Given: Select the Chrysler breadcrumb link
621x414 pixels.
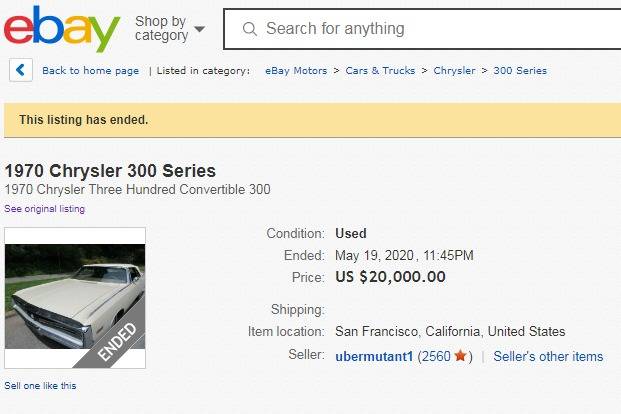Looking at the screenshot, I should (x=454, y=71).
